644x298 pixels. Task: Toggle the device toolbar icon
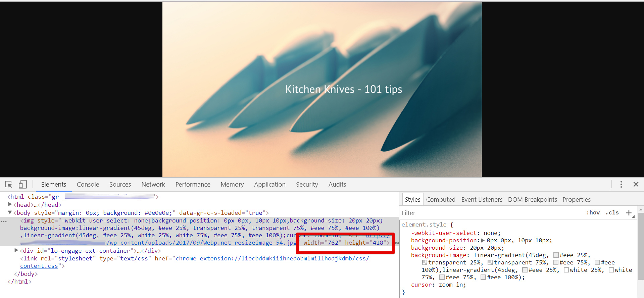[22, 184]
